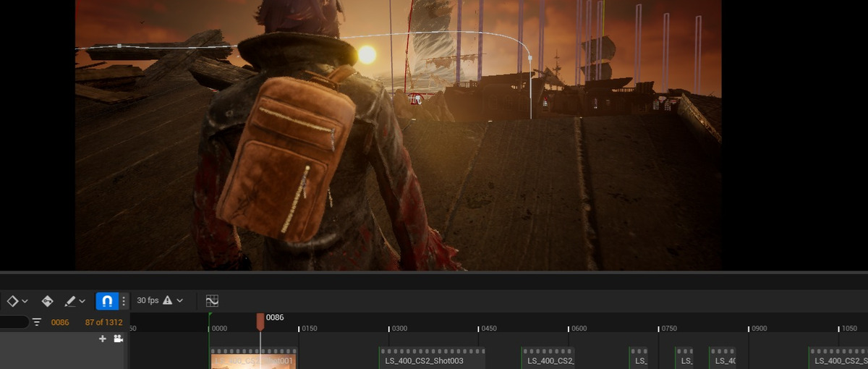The width and height of the screenshot is (868, 369).
Task: Toggle the magnet snapping button
Action: pos(107,301)
